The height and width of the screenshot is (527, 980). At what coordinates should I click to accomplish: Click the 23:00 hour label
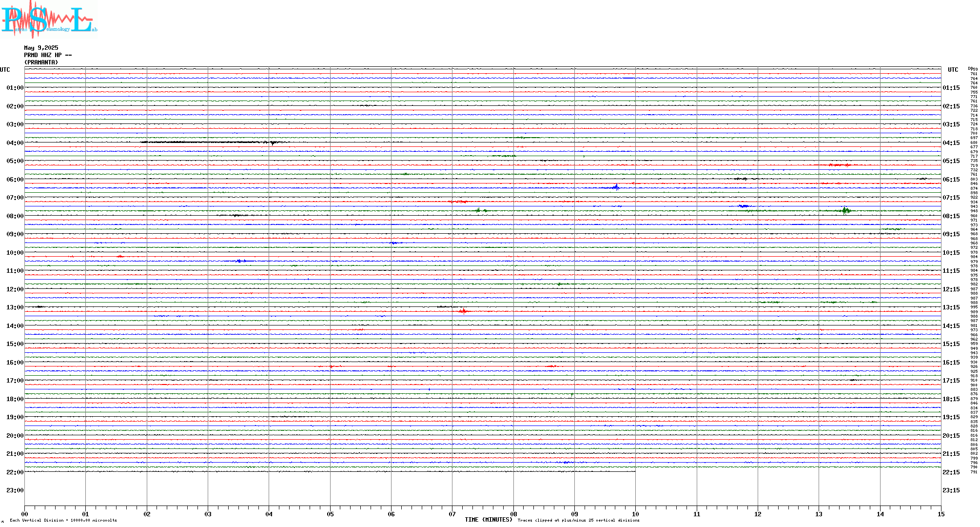[x=15, y=490]
